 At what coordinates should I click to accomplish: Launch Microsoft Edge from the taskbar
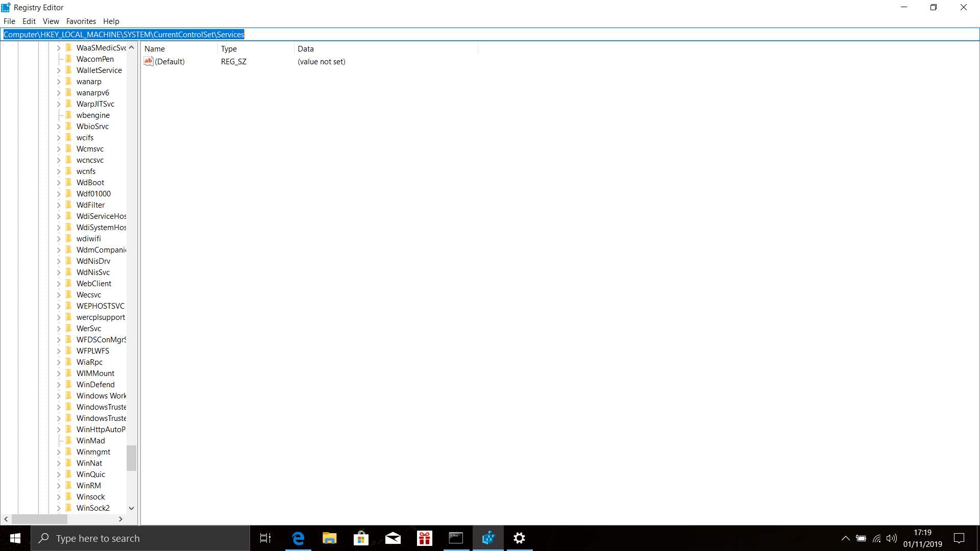(x=298, y=538)
